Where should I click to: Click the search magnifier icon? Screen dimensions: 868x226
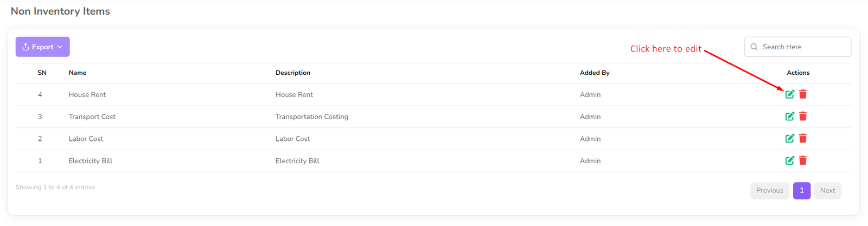coord(754,47)
